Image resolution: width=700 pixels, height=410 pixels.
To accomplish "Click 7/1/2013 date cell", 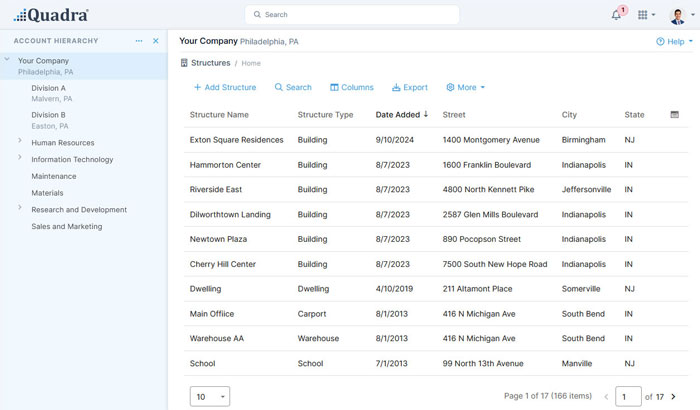I will point(392,363).
